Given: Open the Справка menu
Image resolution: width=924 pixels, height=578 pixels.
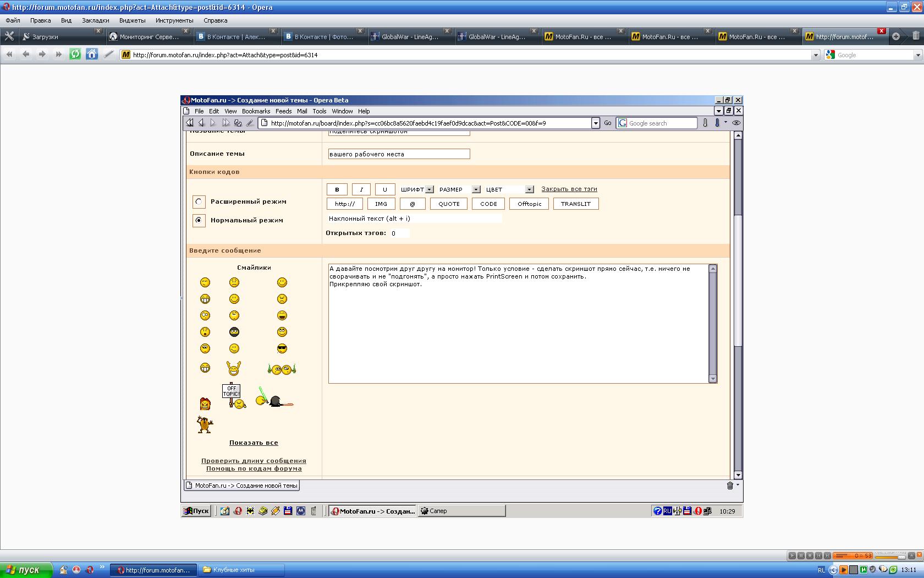Looking at the screenshot, I should [x=215, y=20].
